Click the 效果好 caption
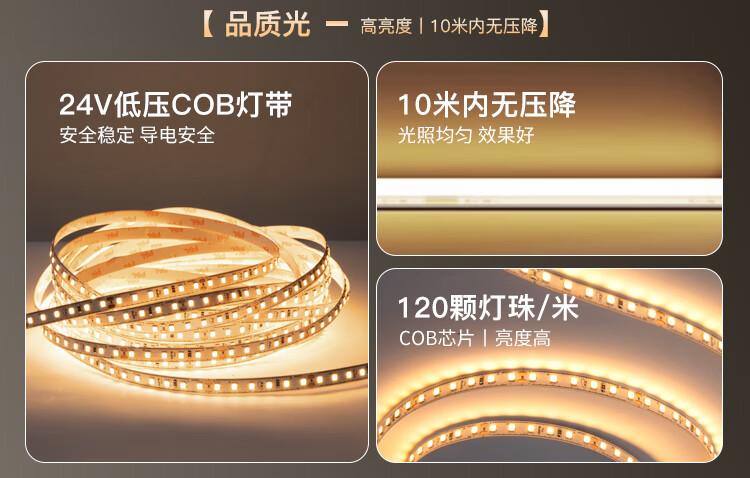This screenshot has height=478, width=750. [506, 135]
